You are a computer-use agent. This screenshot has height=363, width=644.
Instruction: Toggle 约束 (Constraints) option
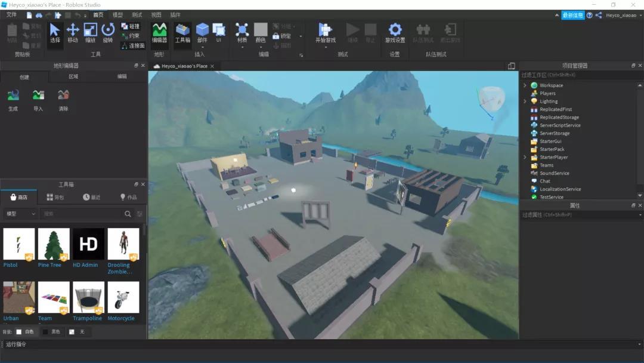tap(130, 36)
